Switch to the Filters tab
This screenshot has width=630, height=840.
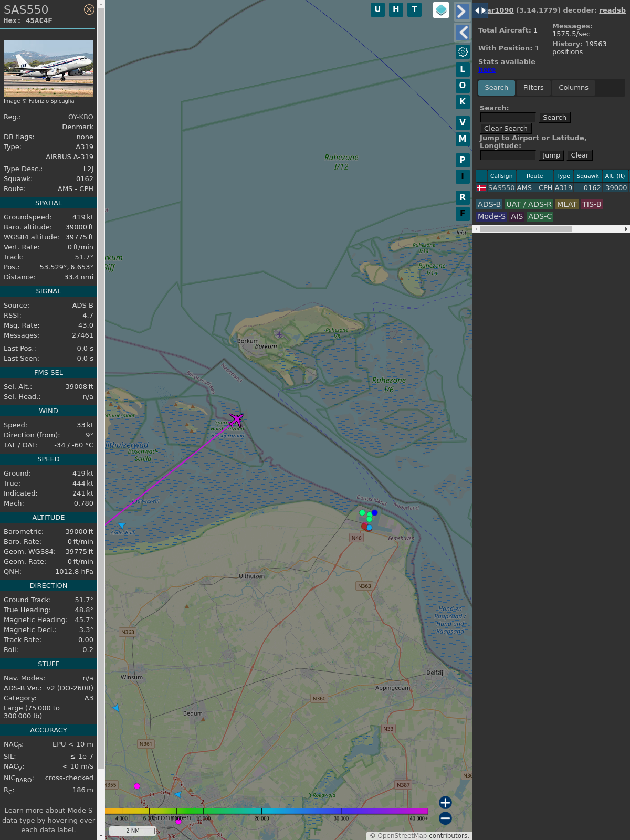[x=533, y=88]
